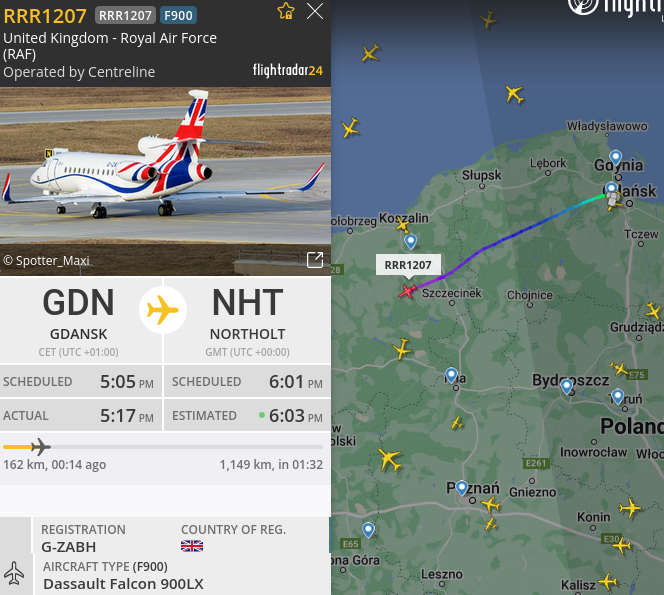Click the flight progress bar plane marker
This screenshot has height=595, width=664.
pos(41,447)
